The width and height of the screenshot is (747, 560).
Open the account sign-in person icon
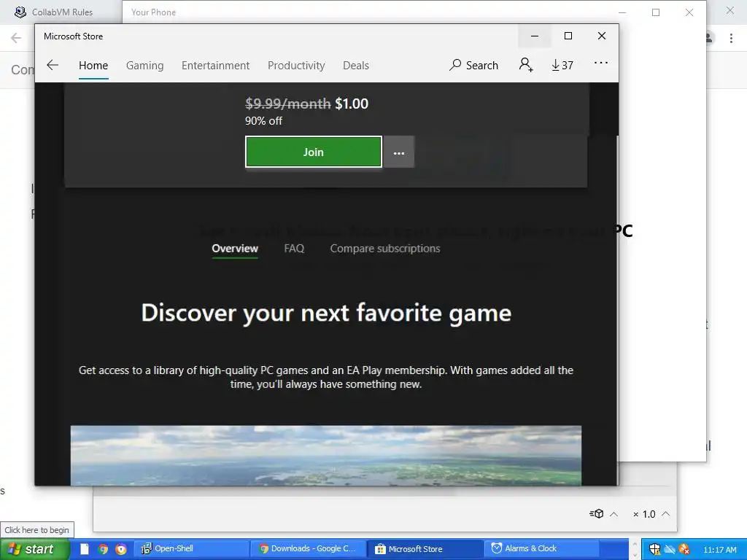pyautogui.click(x=526, y=64)
